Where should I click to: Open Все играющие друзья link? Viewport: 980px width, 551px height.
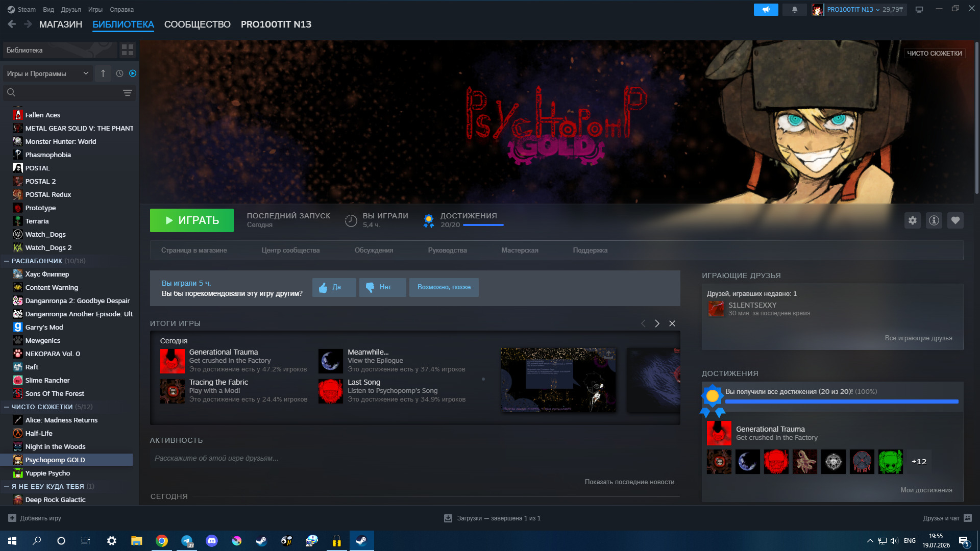[x=919, y=338]
